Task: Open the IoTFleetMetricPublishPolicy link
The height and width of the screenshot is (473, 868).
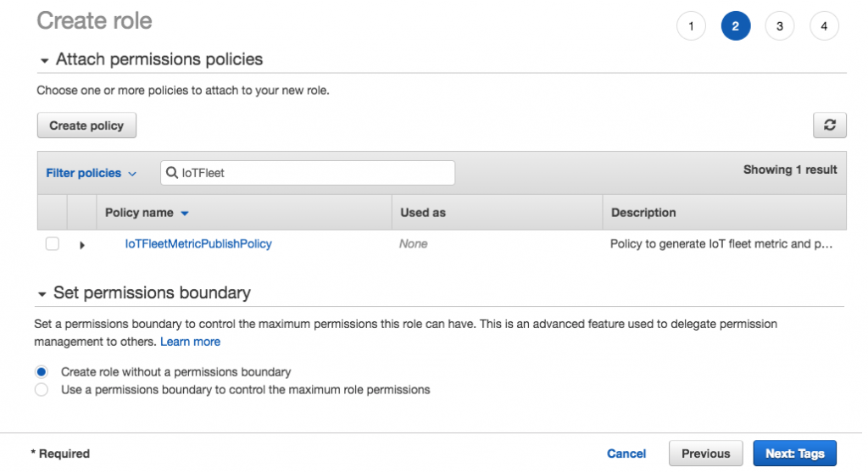Action: tap(198, 244)
